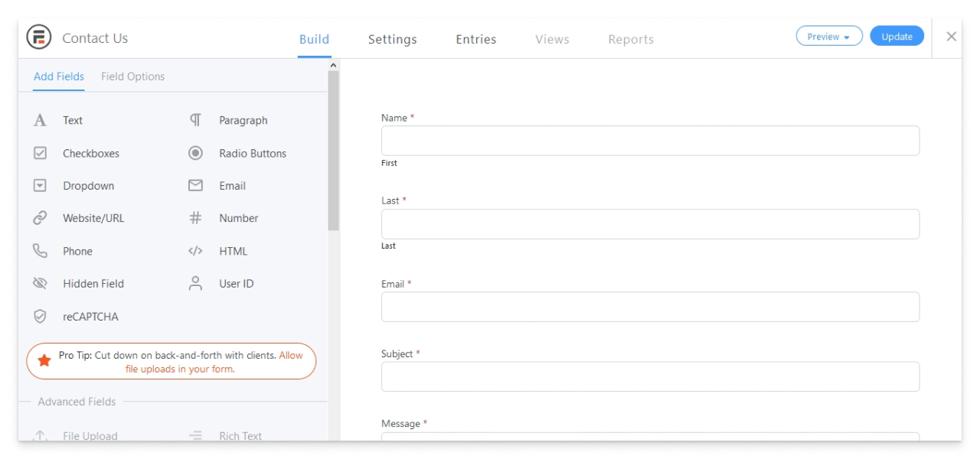
Task: Click the Phone field icon
Action: click(41, 251)
